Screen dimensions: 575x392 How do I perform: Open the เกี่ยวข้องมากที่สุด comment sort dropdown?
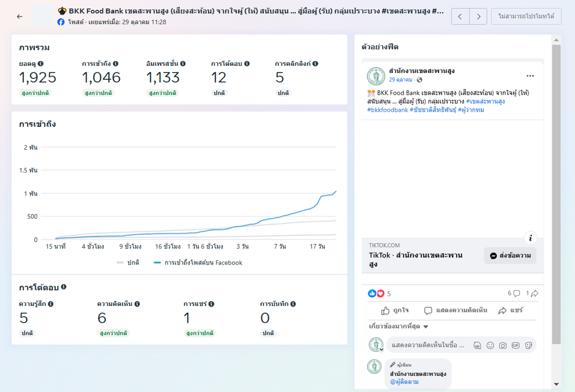[399, 327]
